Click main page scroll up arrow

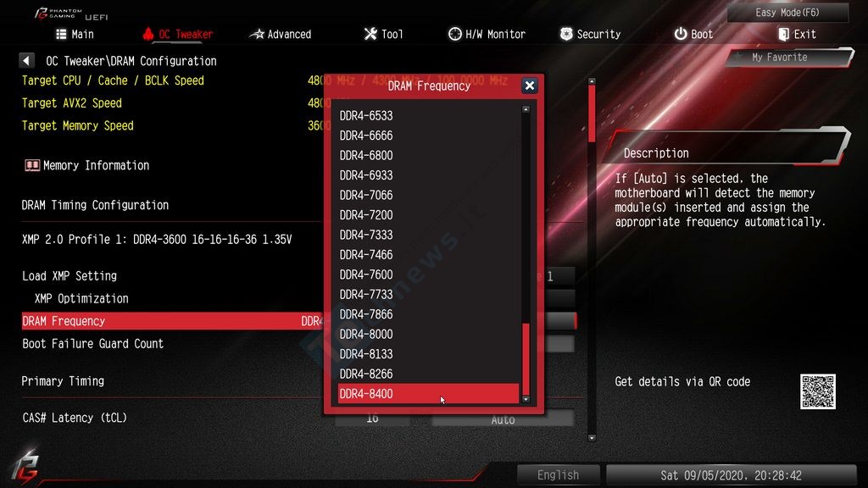click(x=592, y=81)
